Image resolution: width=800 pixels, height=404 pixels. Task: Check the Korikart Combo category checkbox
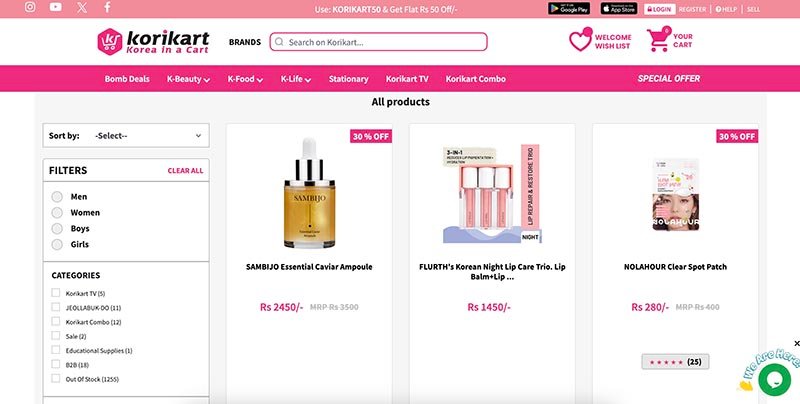pos(56,322)
